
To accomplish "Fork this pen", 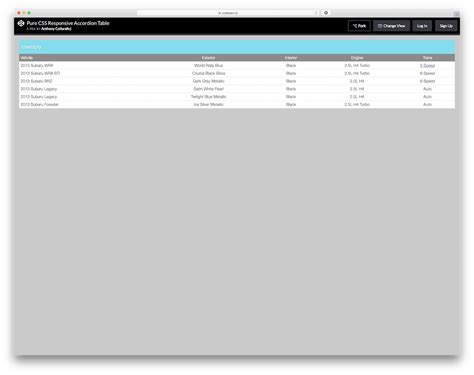I will (359, 26).
